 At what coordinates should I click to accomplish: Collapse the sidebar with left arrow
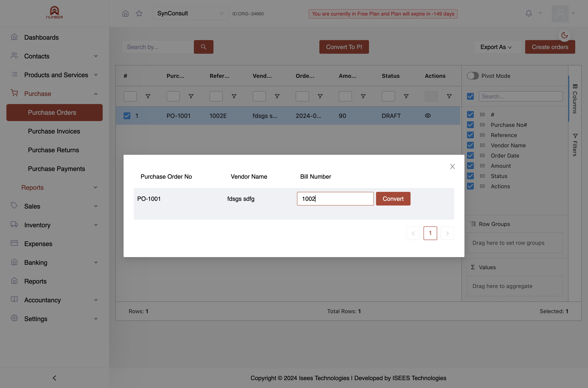coord(54,378)
